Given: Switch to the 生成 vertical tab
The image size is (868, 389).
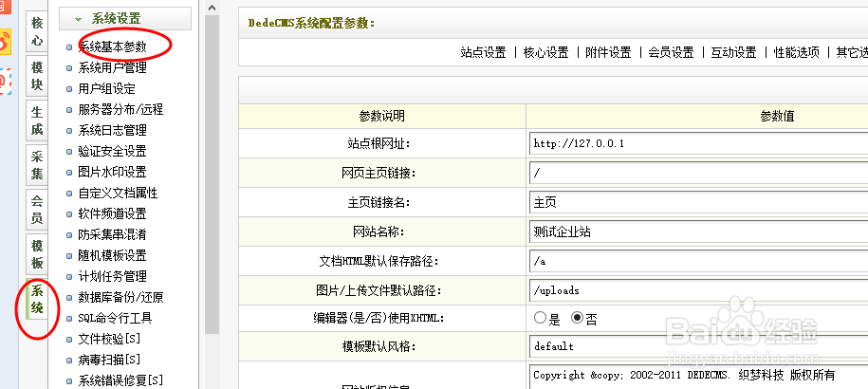Looking at the screenshot, I should click(37, 120).
